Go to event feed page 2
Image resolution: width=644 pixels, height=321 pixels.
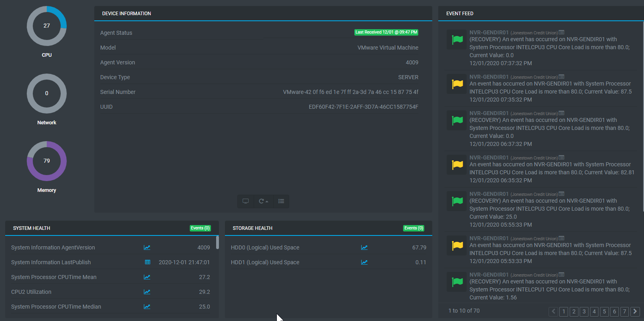[x=574, y=311]
